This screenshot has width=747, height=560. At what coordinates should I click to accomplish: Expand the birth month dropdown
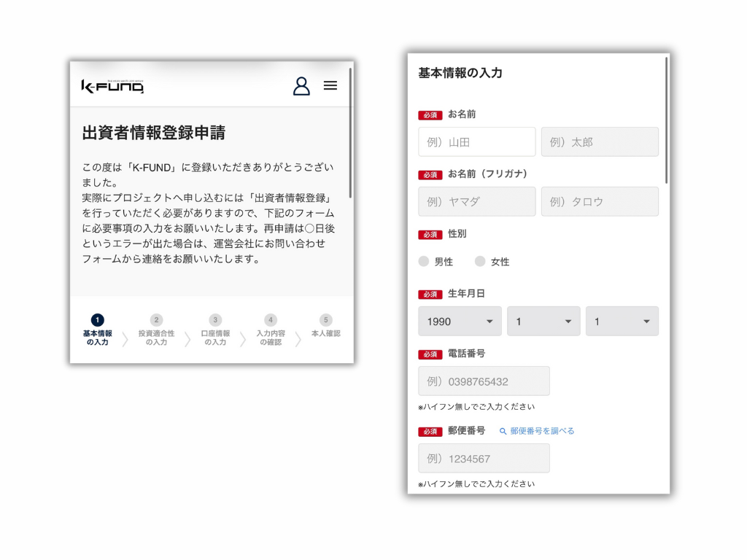pyautogui.click(x=543, y=322)
